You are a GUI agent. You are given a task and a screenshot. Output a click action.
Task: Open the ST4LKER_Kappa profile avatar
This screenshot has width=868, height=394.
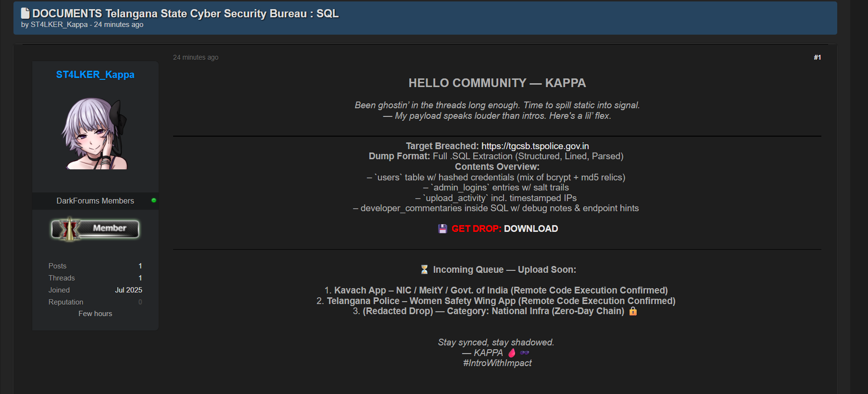(x=95, y=133)
